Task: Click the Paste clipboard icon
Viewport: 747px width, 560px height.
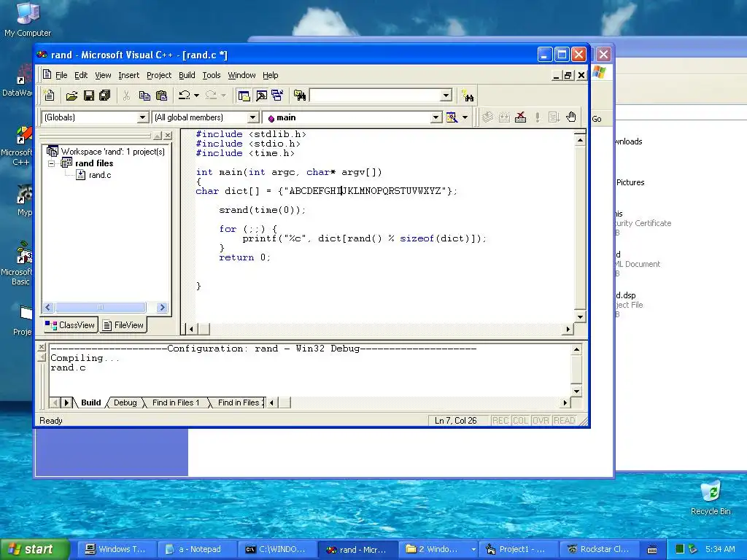Action: point(161,96)
